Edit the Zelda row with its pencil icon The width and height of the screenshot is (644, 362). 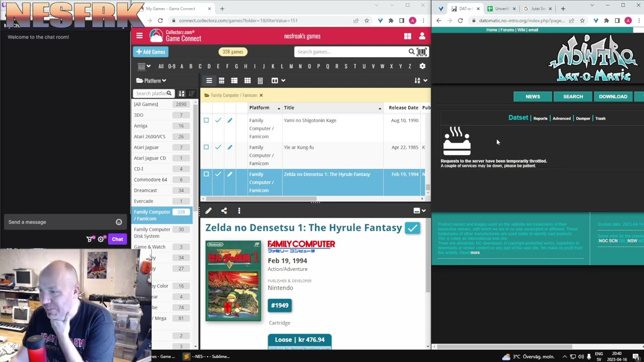point(230,174)
